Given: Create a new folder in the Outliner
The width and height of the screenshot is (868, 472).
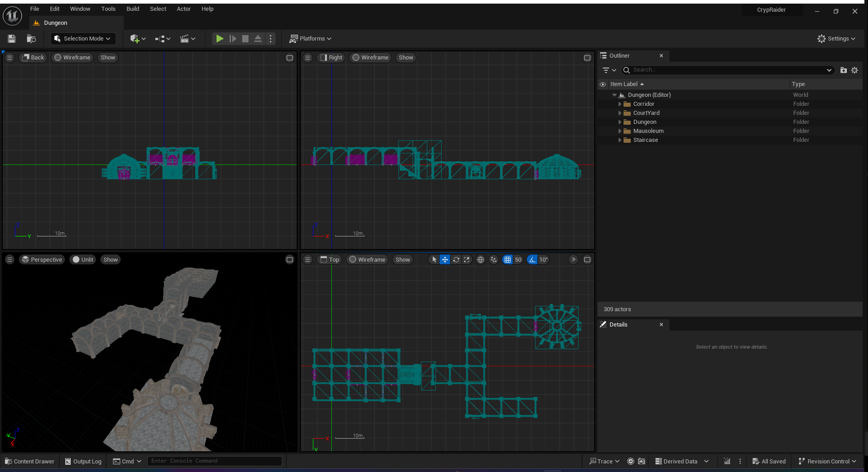Looking at the screenshot, I should [x=844, y=70].
